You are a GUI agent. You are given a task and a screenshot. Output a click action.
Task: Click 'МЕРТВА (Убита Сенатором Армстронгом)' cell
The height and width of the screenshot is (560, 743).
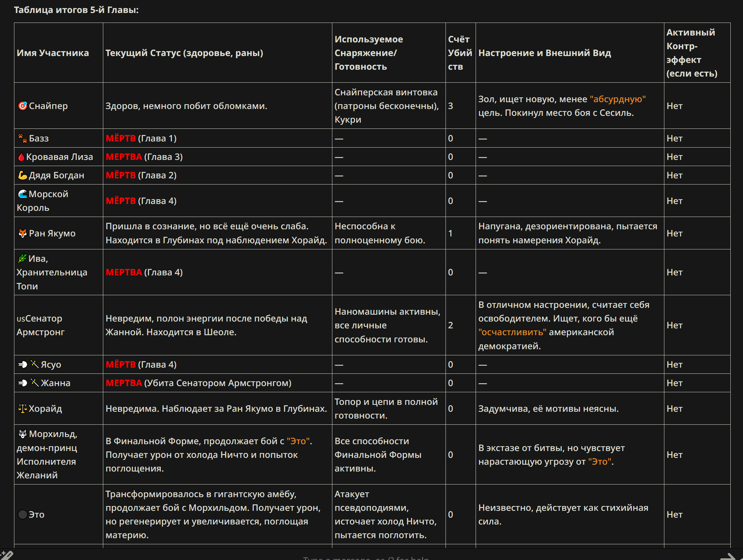pyautogui.click(x=217, y=383)
